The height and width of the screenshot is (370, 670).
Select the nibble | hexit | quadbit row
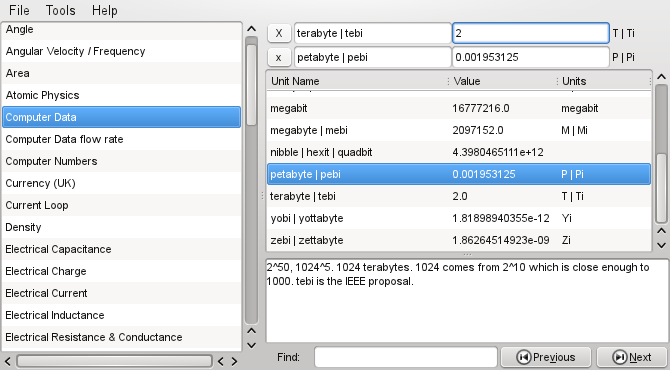click(459, 153)
